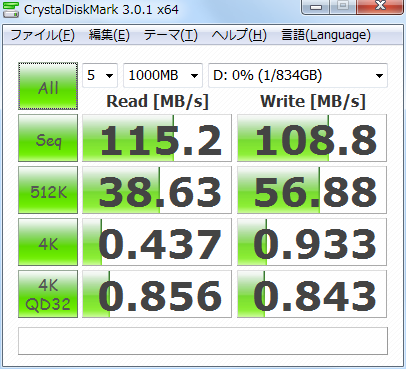Start the 512K benchmark
Screen dimensions: 406x369
click(x=48, y=190)
